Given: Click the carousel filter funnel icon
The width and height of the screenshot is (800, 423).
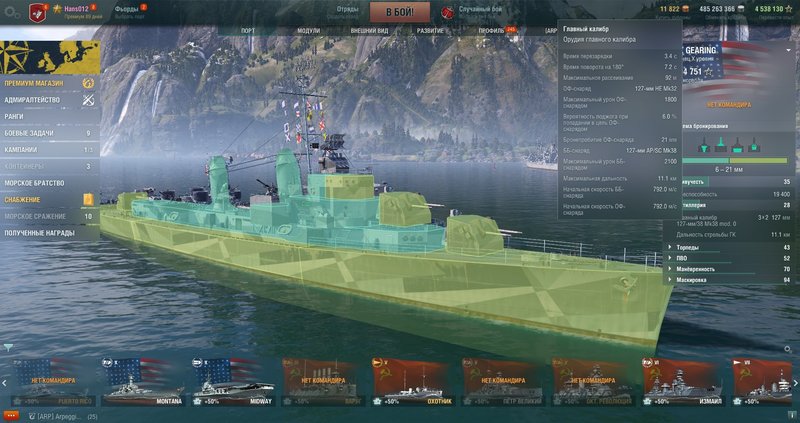Looking at the screenshot, I should [x=8, y=347].
